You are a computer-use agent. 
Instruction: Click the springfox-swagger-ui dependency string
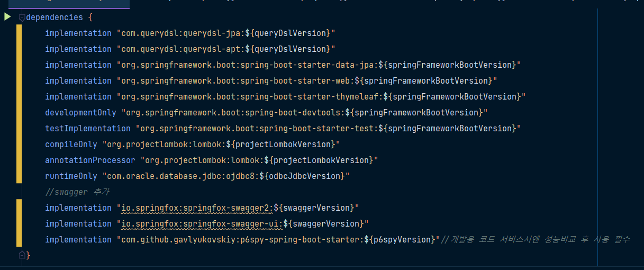point(242,224)
